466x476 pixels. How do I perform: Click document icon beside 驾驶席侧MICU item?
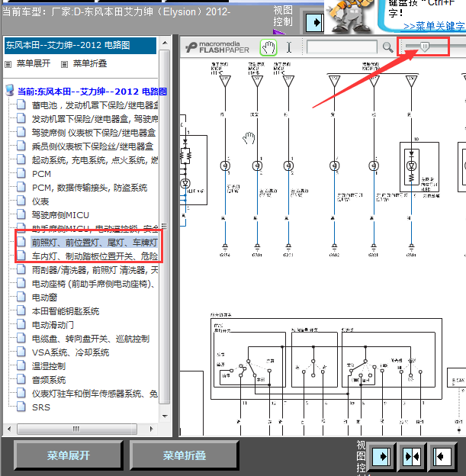click(x=21, y=214)
